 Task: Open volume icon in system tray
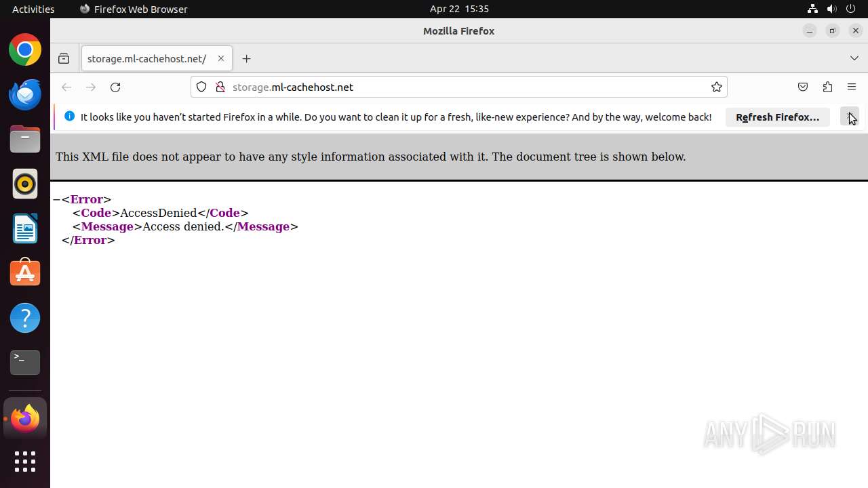click(x=832, y=9)
